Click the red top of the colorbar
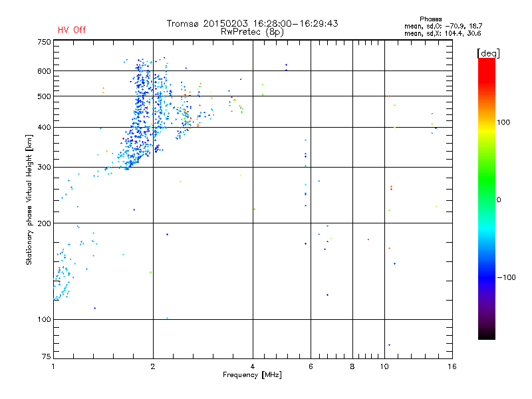 [487, 66]
